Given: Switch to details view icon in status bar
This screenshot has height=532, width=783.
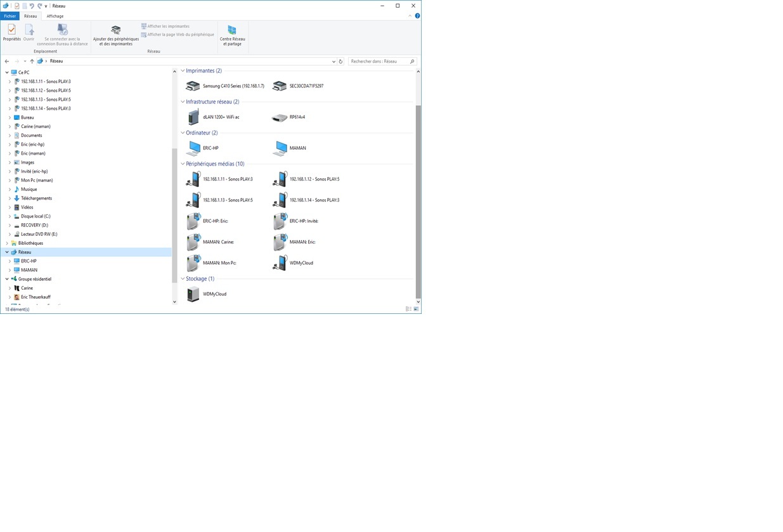Looking at the screenshot, I should coord(408,309).
